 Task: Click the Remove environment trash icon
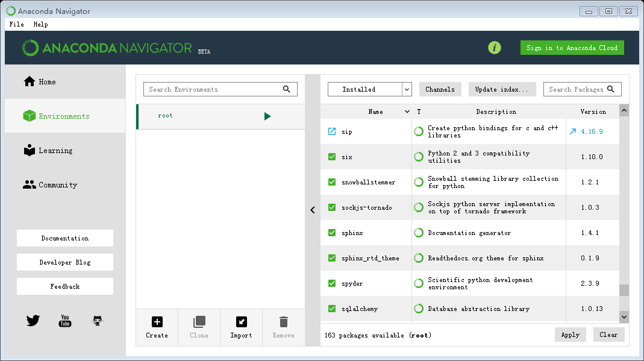point(283,322)
